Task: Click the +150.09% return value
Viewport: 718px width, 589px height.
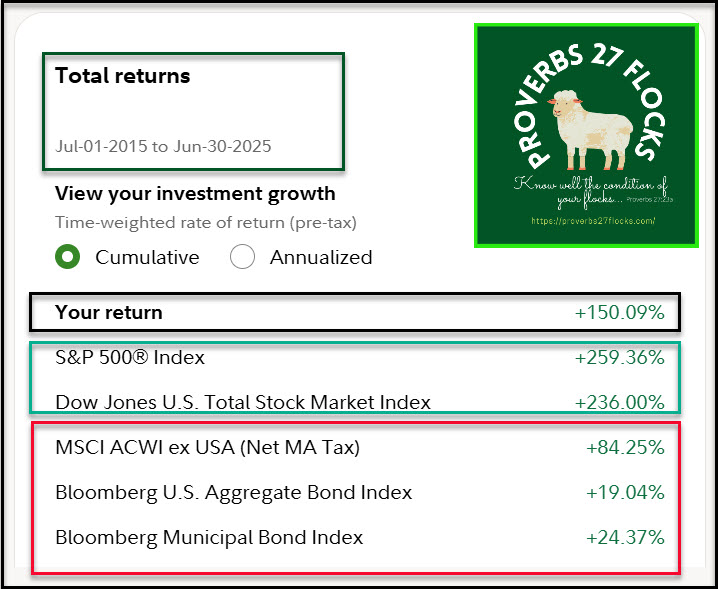Action: tap(619, 313)
